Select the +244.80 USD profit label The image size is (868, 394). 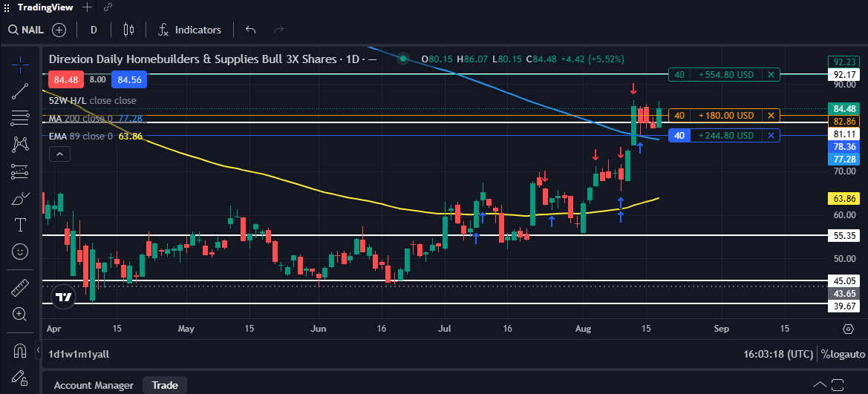(x=726, y=136)
